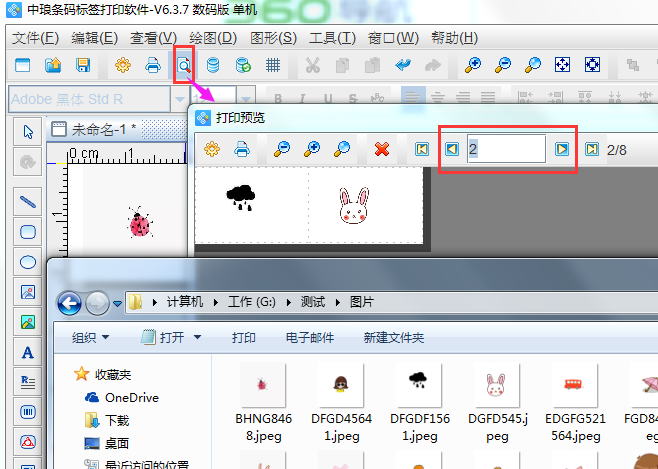Viewport: 658px width, 469px height.
Task: Open the Adobe 黑体 Std R font dropdown
Action: tap(179, 99)
